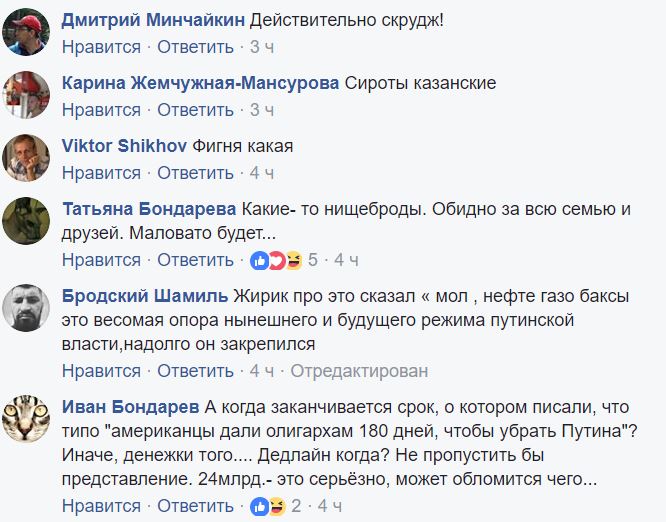Click Нравится under Бродский Шамиль's comment

coord(101,371)
